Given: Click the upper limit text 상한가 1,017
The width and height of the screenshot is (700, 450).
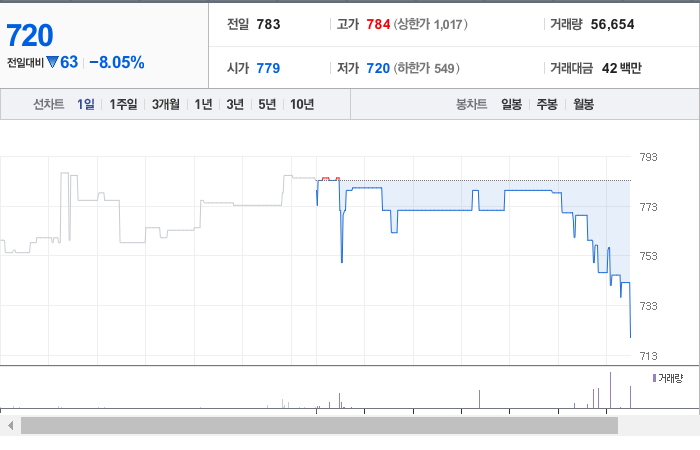Looking at the screenshot, I should 430,24.
